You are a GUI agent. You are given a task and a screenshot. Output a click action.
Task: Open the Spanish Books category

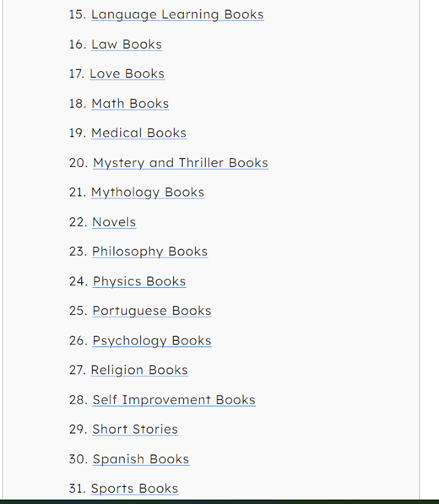tap(140, 459)
